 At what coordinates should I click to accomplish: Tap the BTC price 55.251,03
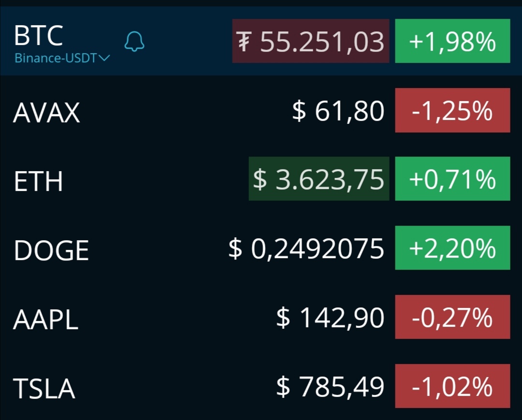(x=311, y=41)
